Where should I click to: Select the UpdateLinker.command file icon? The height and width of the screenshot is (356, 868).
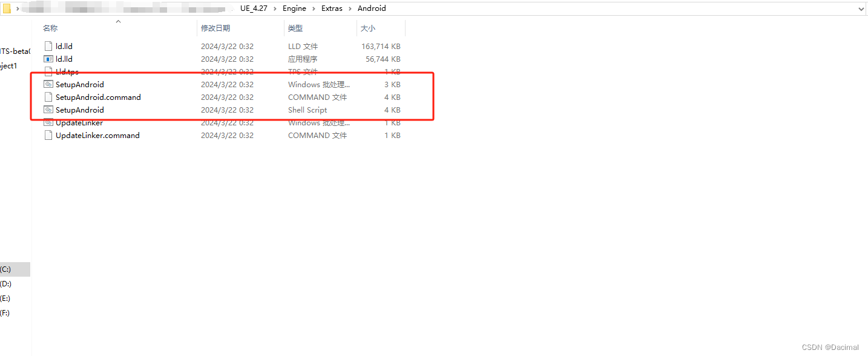coord(48,135)
